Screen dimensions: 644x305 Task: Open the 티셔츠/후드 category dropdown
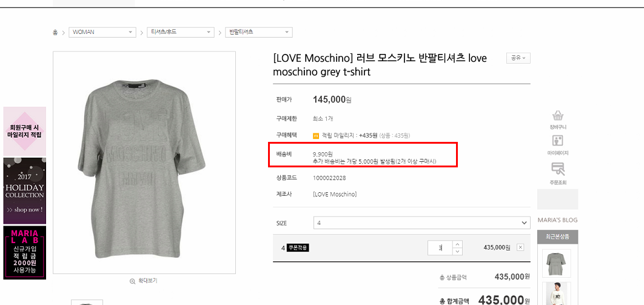pyautogui.click(x=181, y=32)
